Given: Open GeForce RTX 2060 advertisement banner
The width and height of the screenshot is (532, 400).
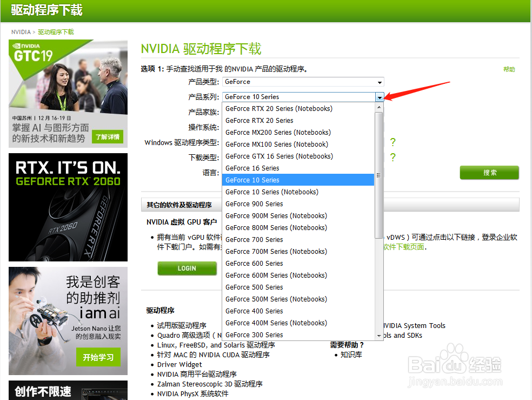Looking at the screenshot, I should (68, 207).
